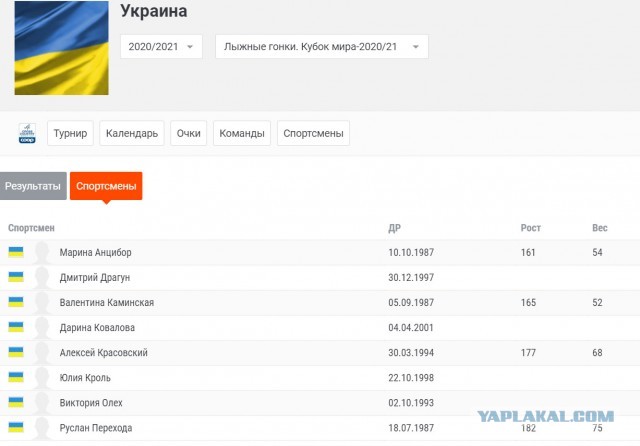Open athlete Алексей Красовский's profile link
The height and width of the screenshot is (446, 640).
[x=104, y=353]
